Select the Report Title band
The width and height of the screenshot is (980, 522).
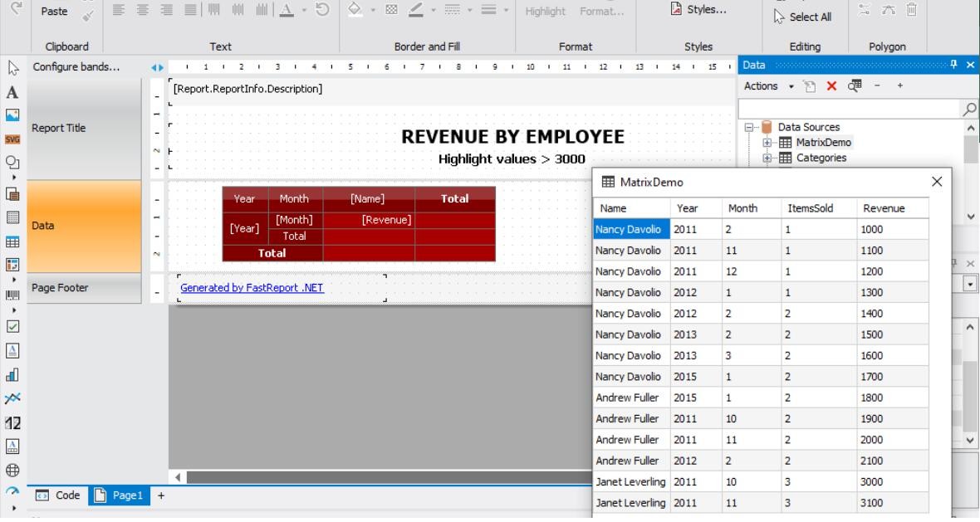coord(84,129)
